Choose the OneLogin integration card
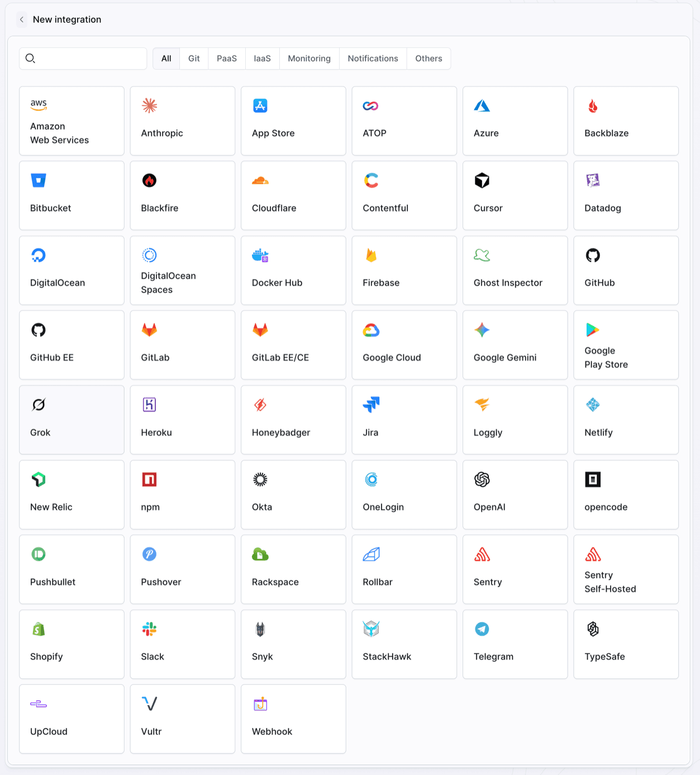This screenshot has width=700, height=775. [404, 495]
